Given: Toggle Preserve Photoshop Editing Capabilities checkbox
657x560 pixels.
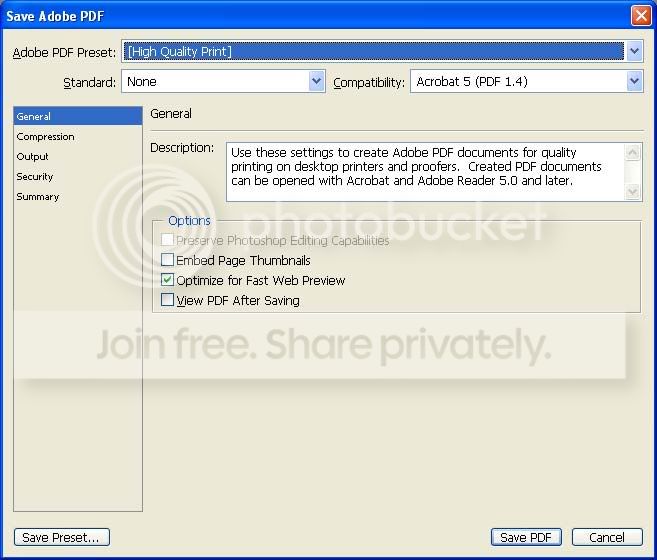Looking at the screenshot, I should click(167, 240).
